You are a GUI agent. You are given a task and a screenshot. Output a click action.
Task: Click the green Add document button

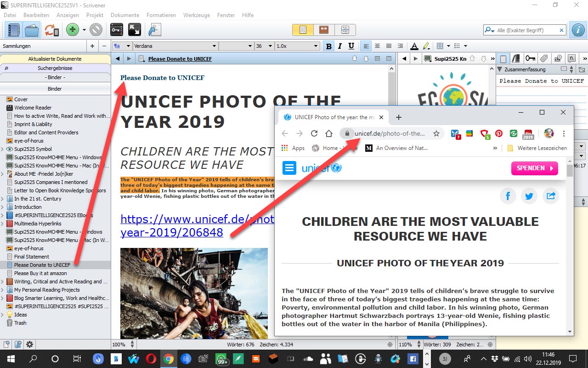pos(72,30)
